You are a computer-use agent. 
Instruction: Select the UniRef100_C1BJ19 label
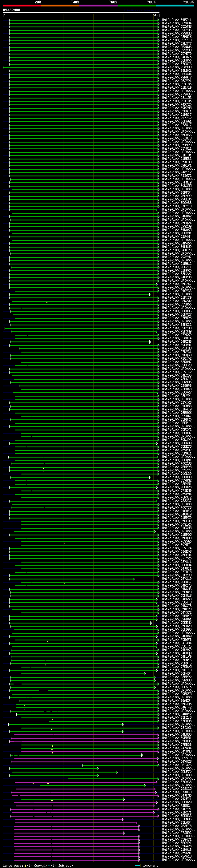click(176, 88)
